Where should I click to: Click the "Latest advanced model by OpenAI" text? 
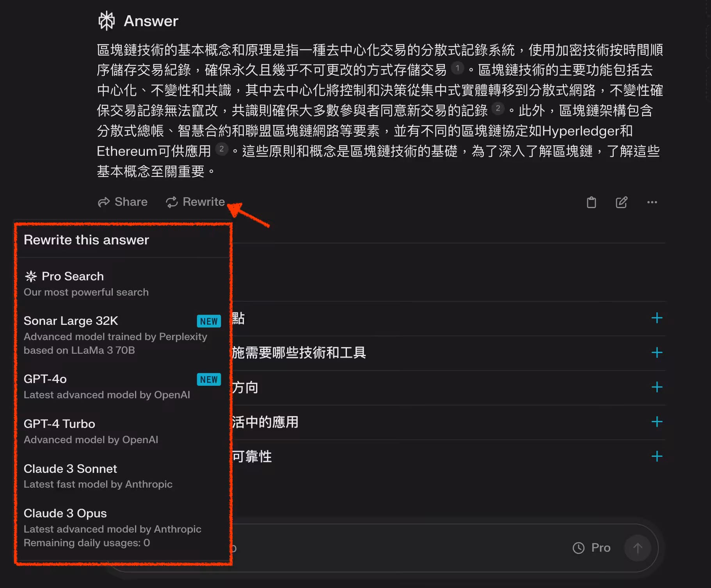click(x=107, y=395)
